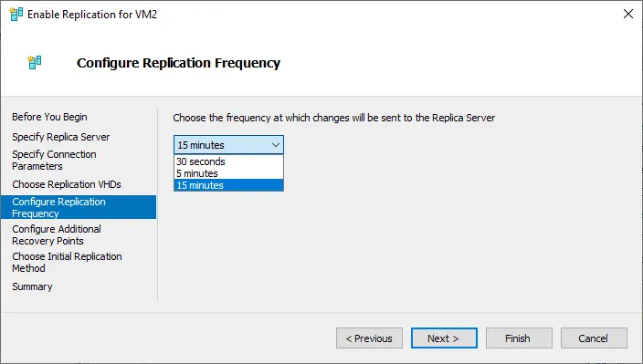
Task: Click the large wizard icon beside the heading
Action: 35,63
